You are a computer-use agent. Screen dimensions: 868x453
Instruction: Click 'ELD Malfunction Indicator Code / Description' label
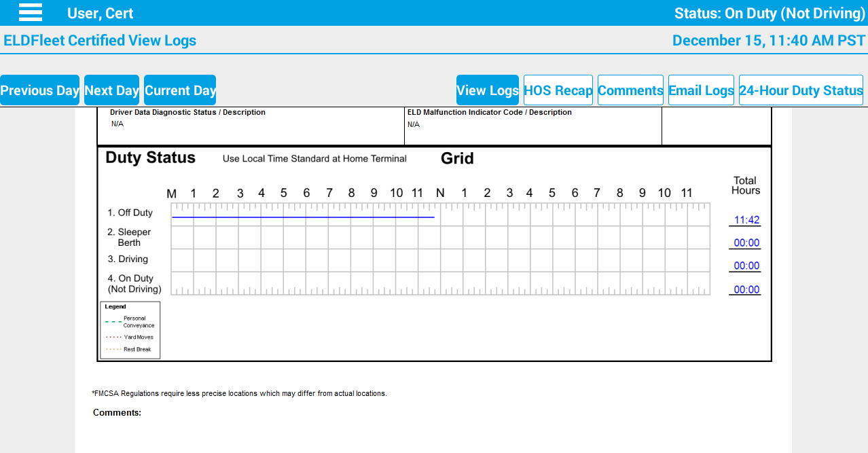coord(490,112)
